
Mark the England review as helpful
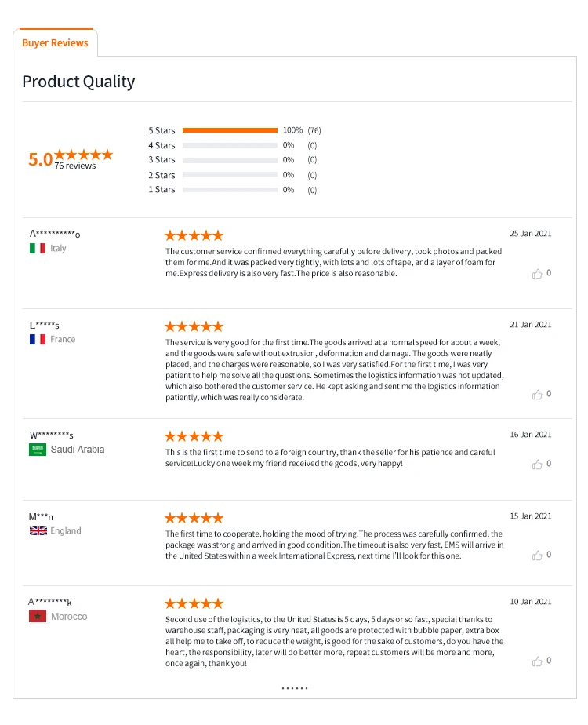537,556
